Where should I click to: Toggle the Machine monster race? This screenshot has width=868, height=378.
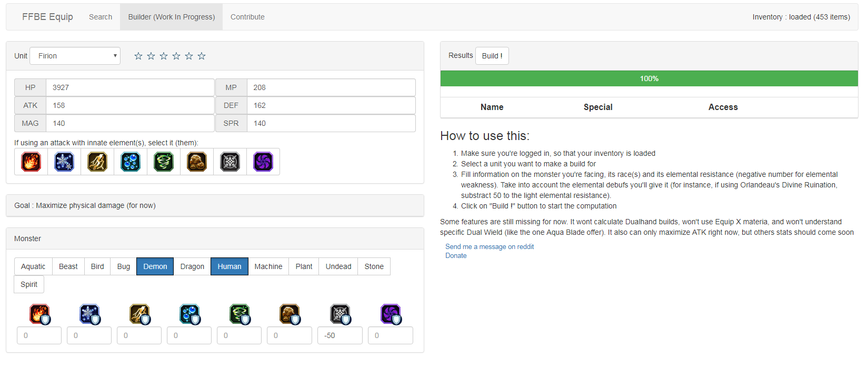pyautogui.click(x=268, y=266)
